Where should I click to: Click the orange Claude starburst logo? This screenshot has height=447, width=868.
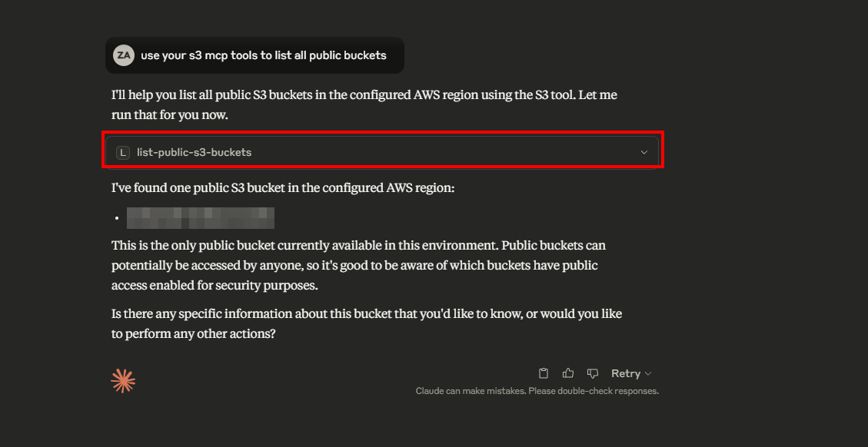coord(123,381)
